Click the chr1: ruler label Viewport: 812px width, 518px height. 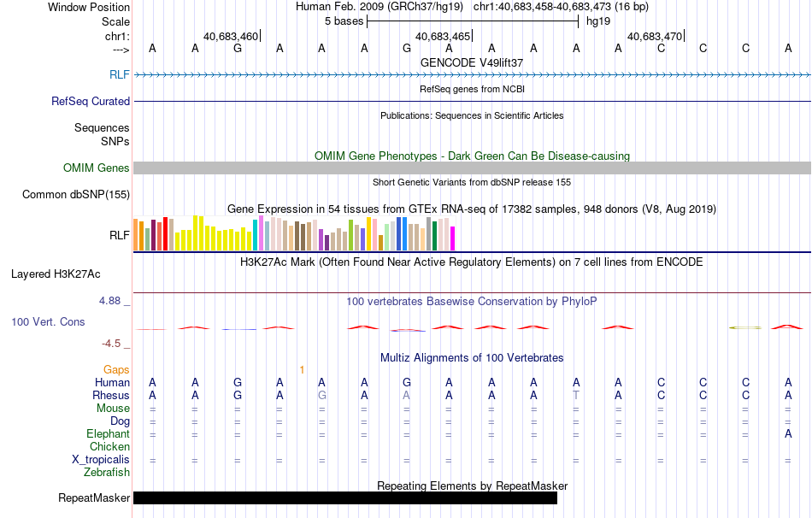pyautogui.click(x=117, y=36)
